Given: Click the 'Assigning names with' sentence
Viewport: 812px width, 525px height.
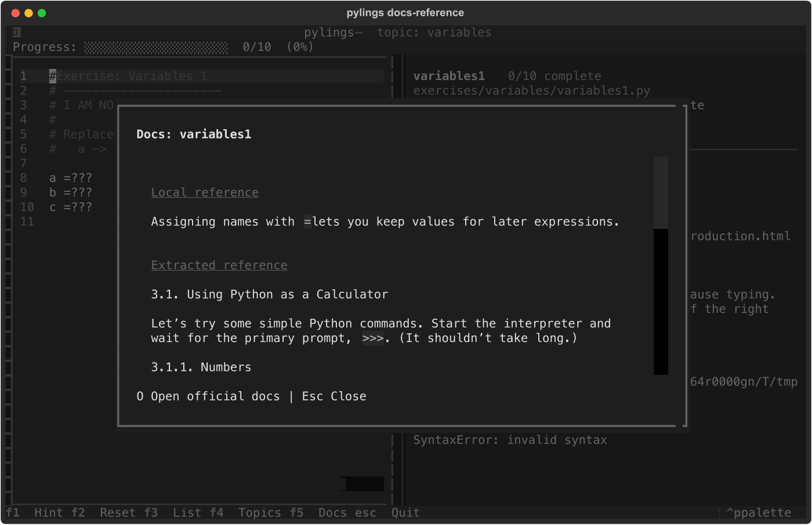Looking at the screenshot, I should (x=385, y=222).
